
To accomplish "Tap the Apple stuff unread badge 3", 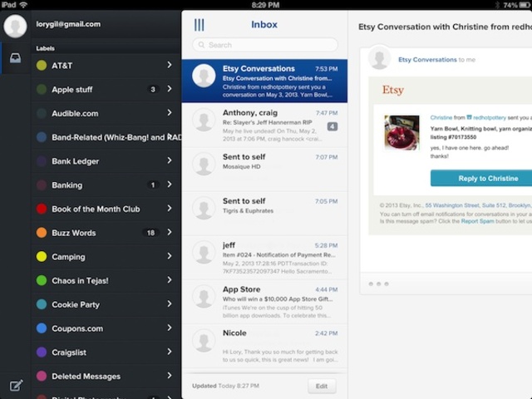I will pos(153,89).
